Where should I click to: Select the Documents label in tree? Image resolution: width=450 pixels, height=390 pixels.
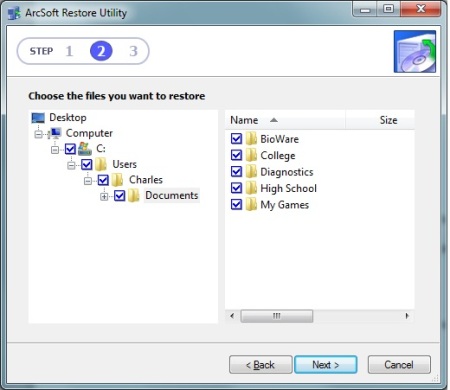[x=172, y=195]
